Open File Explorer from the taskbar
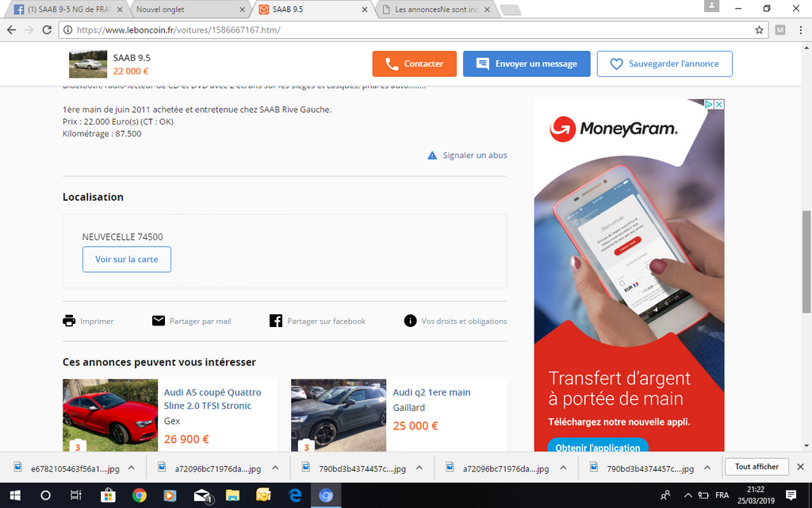This screenshot has height=508, width=812. point(232,495)
